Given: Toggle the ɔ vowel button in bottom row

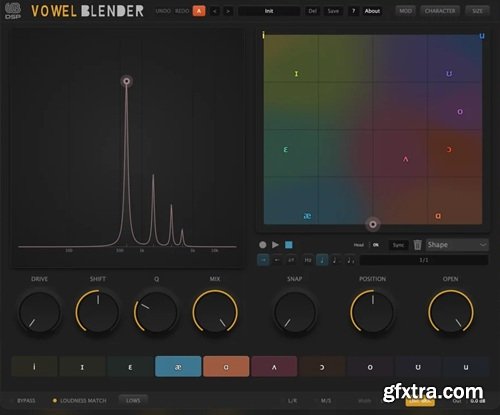Looking at the screenshot, I should [x=322, y=367].
